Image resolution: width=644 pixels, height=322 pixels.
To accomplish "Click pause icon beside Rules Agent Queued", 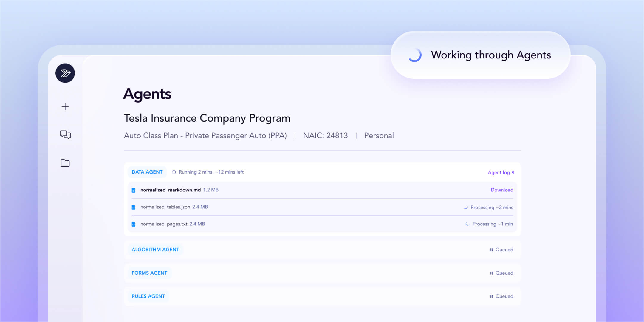I will 491,296.
